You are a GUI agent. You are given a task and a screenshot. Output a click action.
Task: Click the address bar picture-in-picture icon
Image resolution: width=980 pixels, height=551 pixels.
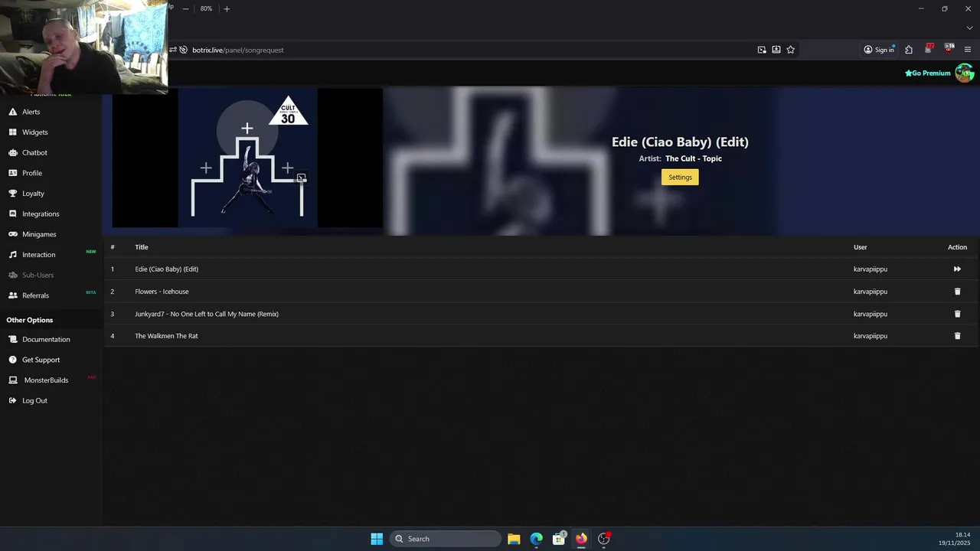(x=762, y=50)
